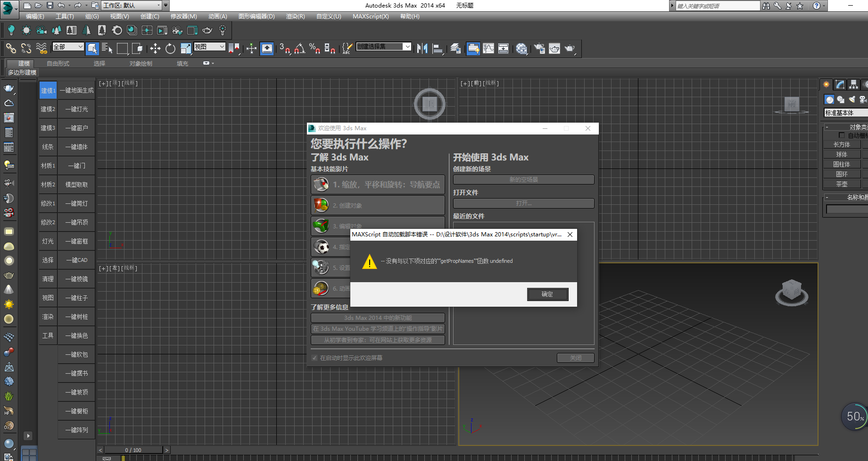Click the 确定 button in the MAXScript error dialog
The height and width of the screenshot is (461, 868).
click(547, 294)
